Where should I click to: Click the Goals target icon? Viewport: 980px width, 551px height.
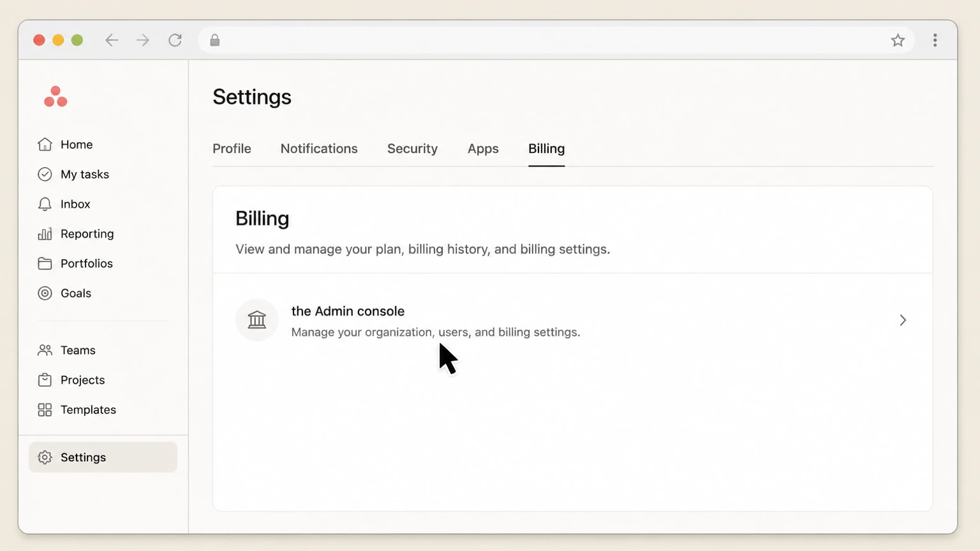(45, 293)
